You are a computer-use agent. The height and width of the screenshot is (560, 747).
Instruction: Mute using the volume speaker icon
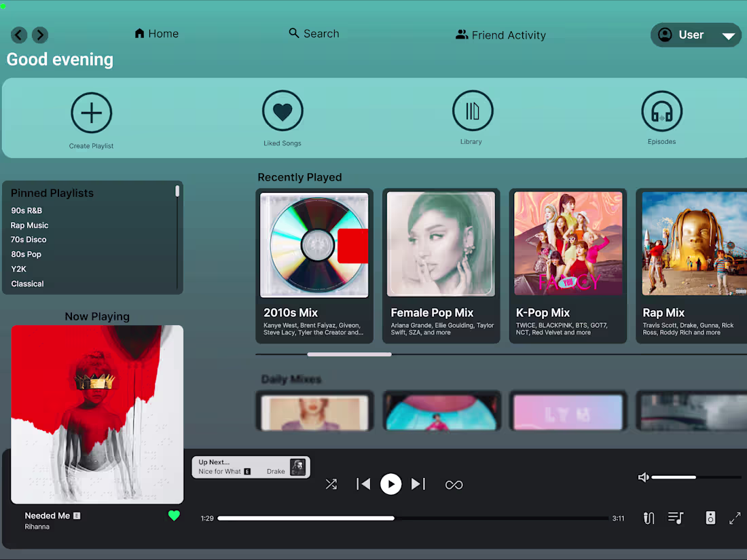643,477
